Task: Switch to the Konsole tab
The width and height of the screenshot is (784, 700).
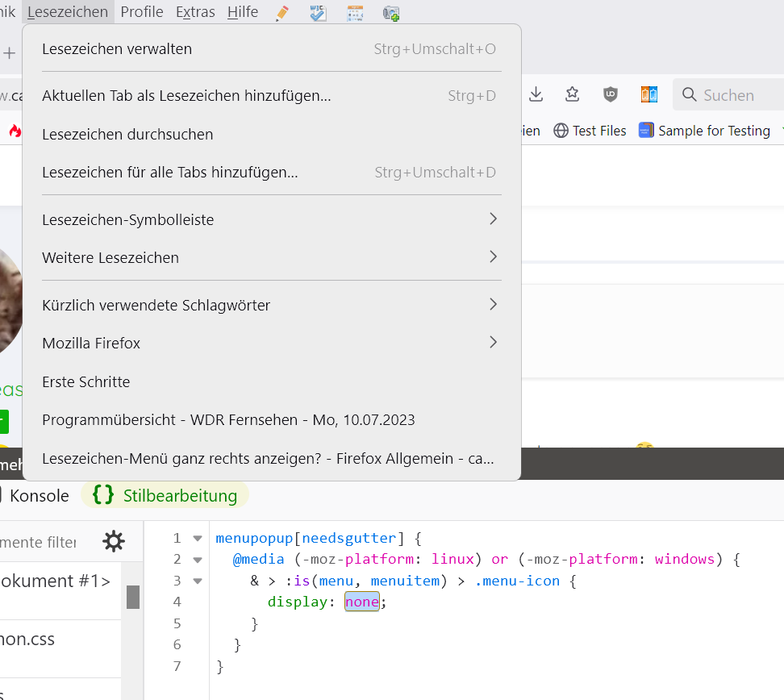Action: pos(39,495)
